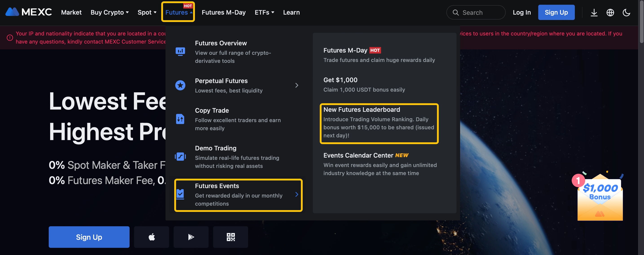Click the MEXC logo
This screenshot has height=255, width=644.
(29, 12)
